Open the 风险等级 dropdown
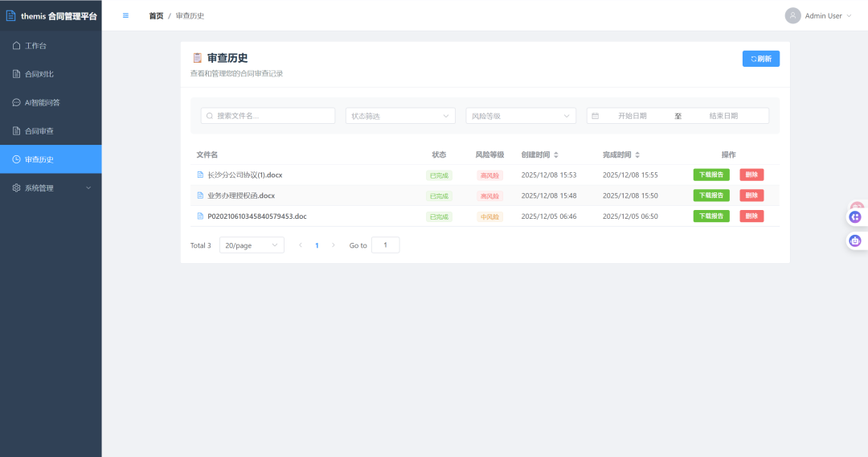868x457 pixels. coord(521,116)
